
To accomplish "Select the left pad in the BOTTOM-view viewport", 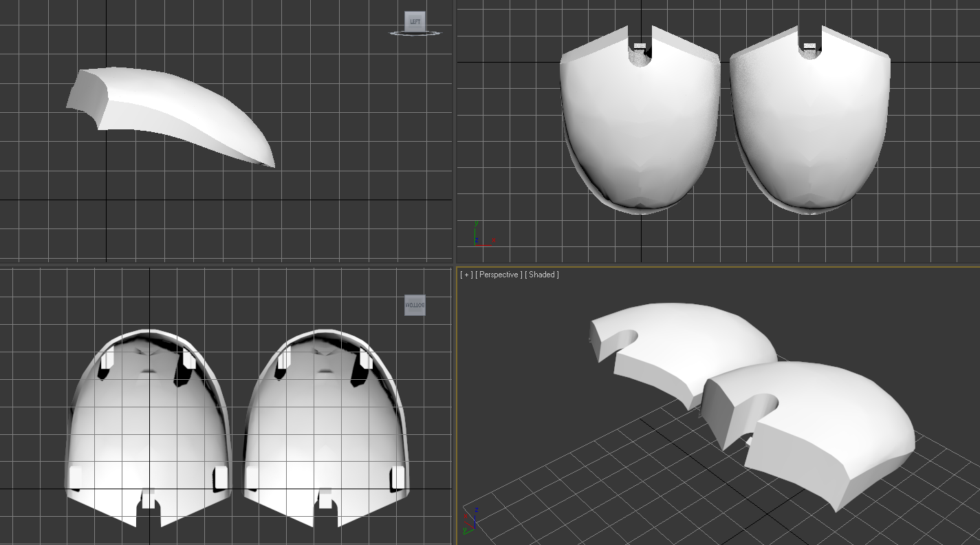I will pyautogui.click(x=148, y=427).
